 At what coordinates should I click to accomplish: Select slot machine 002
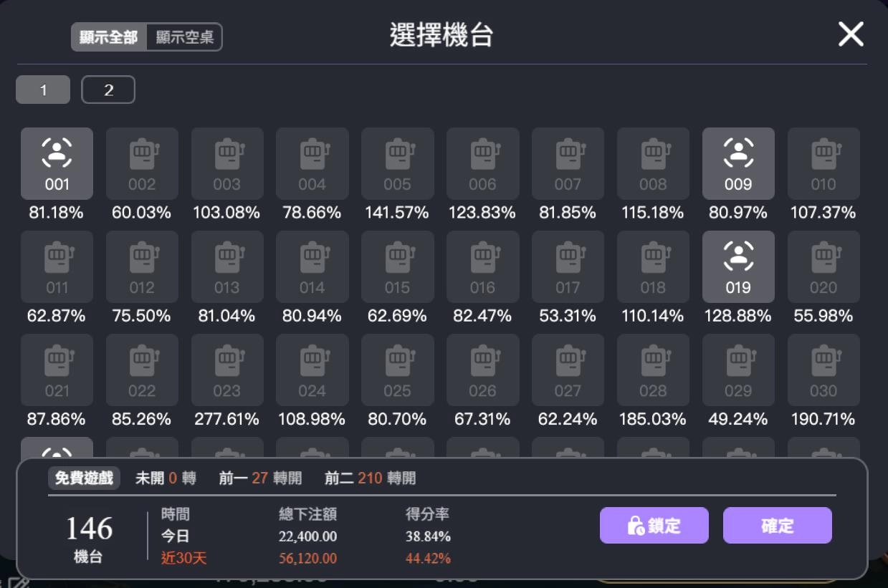[x=142, y=163]
